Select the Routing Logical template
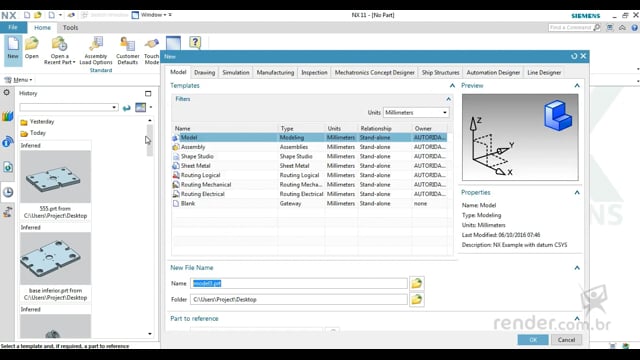This screenshot has height=360, width=640. coord(309,175)
